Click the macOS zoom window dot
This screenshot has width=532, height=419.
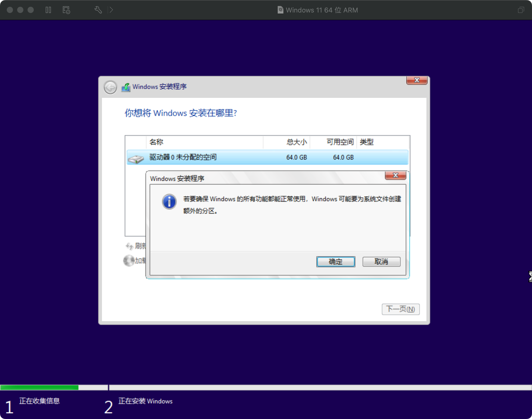[31, 10]
